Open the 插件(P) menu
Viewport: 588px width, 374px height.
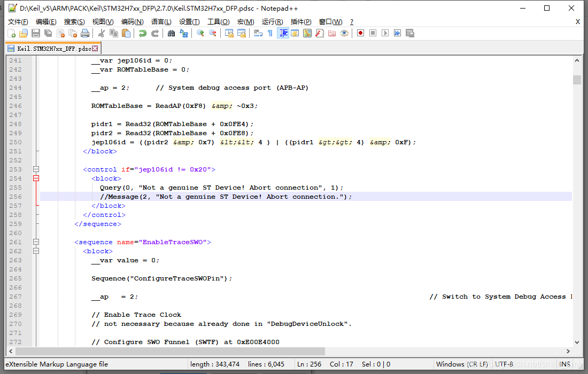pos(301,21)
